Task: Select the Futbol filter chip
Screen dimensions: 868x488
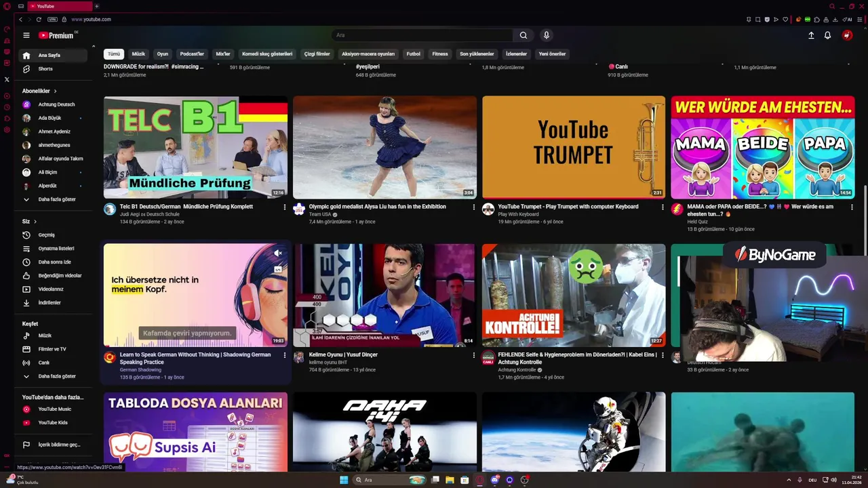Action: point(413,54)
